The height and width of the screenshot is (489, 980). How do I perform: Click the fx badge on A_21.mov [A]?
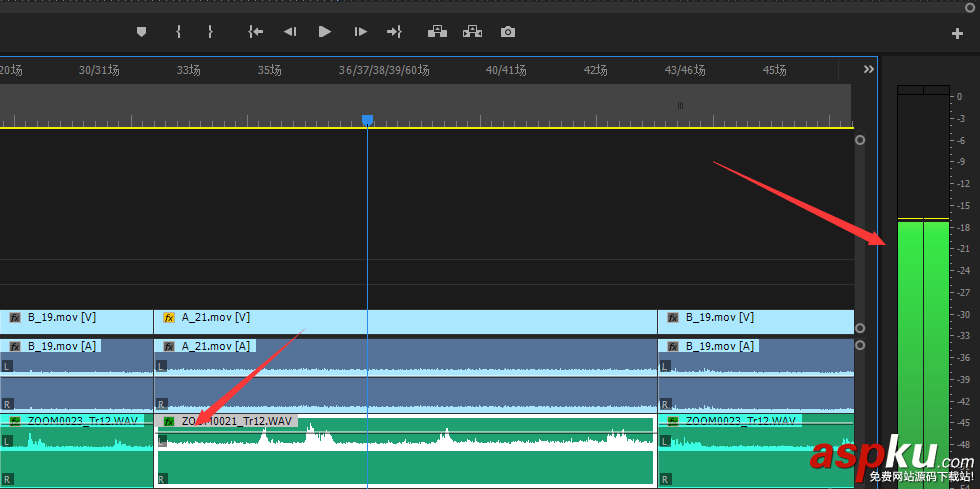[169, 346]
